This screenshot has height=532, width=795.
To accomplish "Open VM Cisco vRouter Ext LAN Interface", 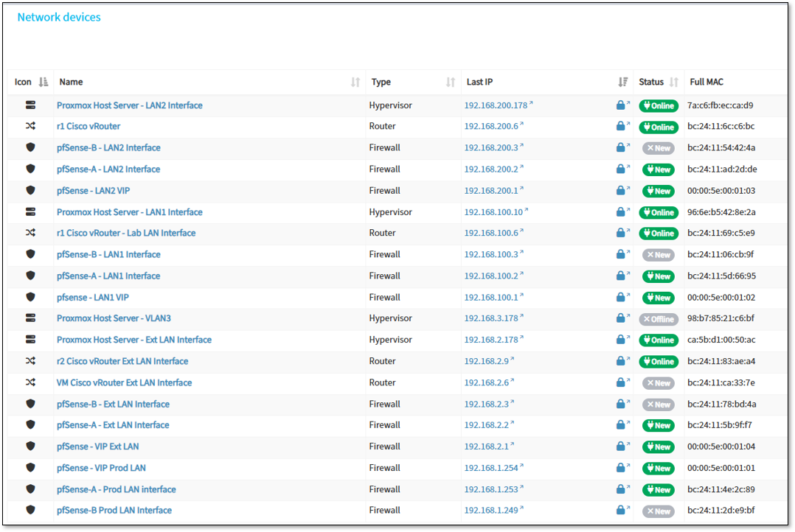I will pyautogui.click(x=124, y=382).
